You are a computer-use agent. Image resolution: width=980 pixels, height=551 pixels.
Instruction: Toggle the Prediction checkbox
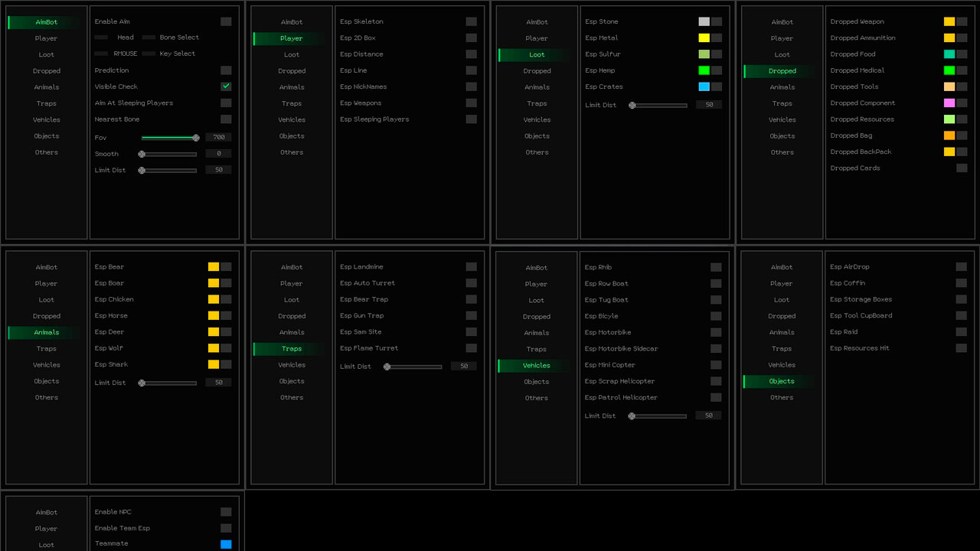click(x=226, y=70)
